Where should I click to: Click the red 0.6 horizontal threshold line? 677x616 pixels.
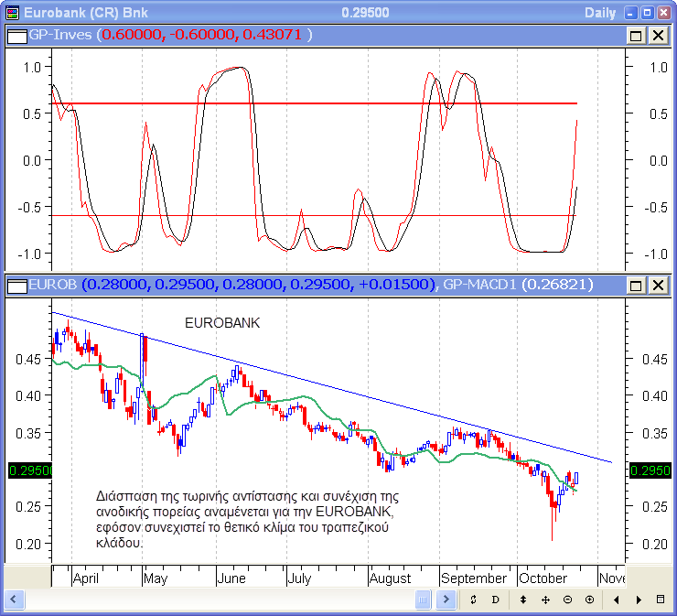(x=274, y=103)
